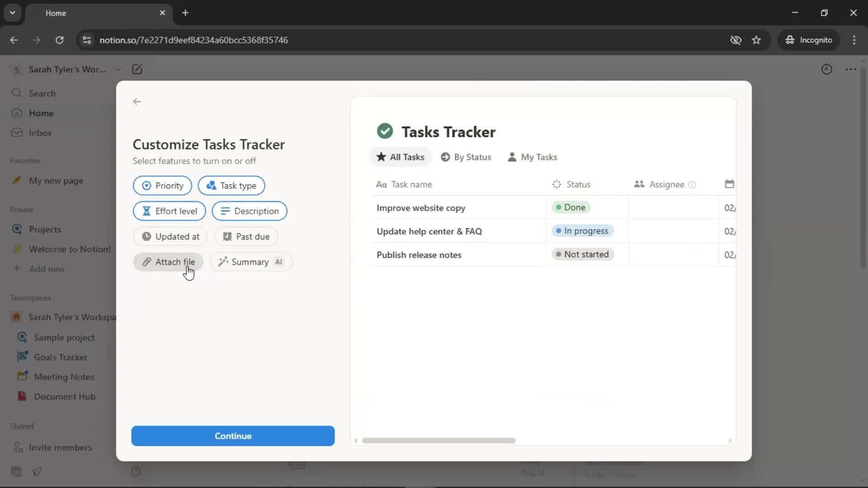Image resolution: width=868 pixels, height=488 pixels.
Task: Toggle the Description feature chip
Action: [x=249, y=211]
